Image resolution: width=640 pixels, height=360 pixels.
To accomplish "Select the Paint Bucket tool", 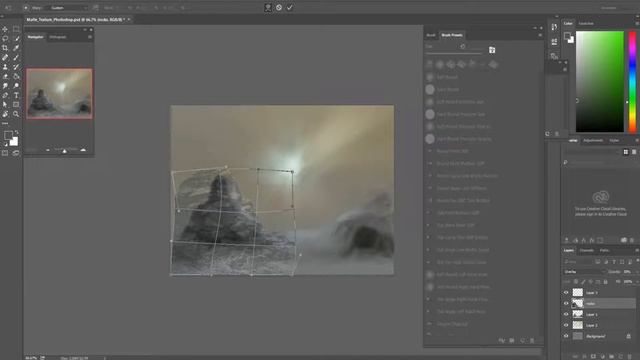I will pyautogui.click(x=16, y=76).
